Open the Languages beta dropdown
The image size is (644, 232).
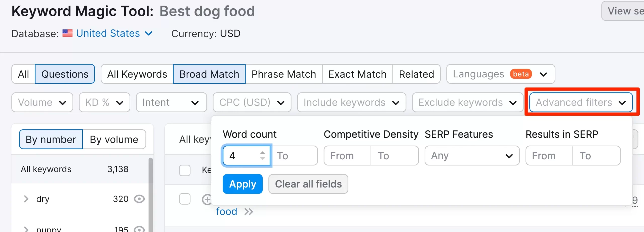(x=501, y=74)
